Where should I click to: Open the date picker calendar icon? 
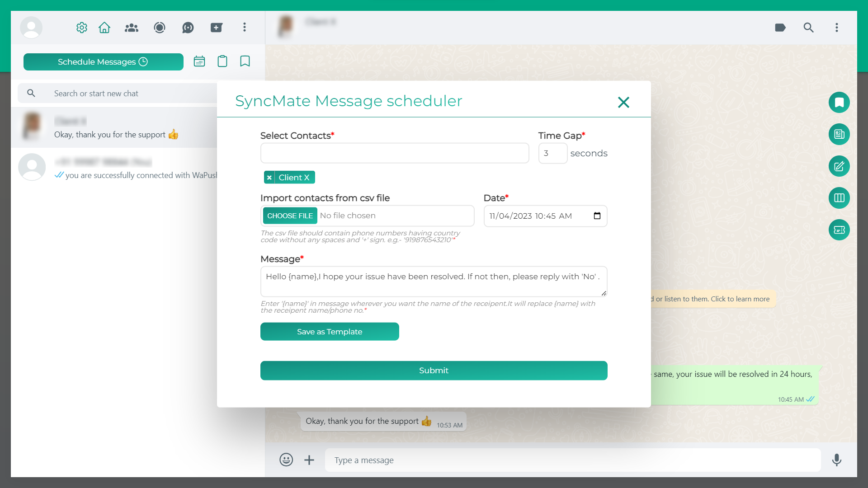pyautogui.click(x=597, y=216)
